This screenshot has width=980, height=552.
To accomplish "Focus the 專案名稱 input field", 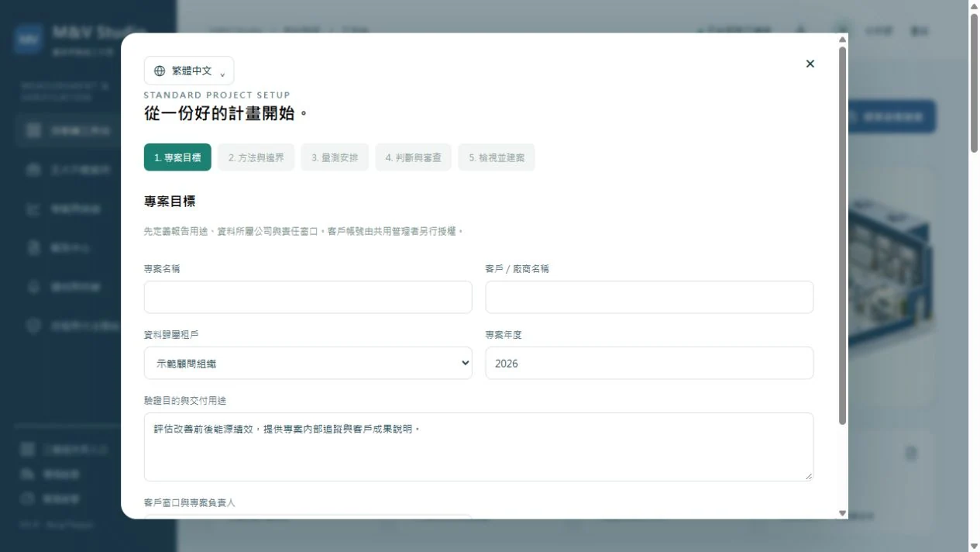I will [308, 297].
